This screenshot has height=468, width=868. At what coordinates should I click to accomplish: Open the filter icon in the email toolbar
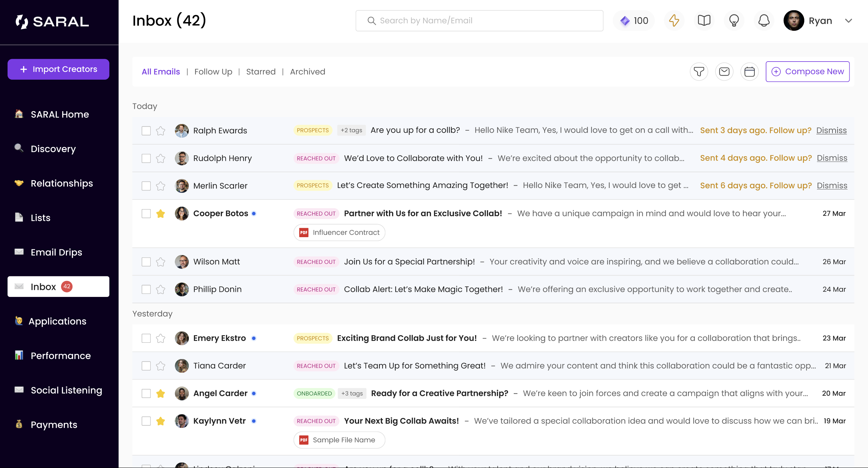click(x=699, y=72)
